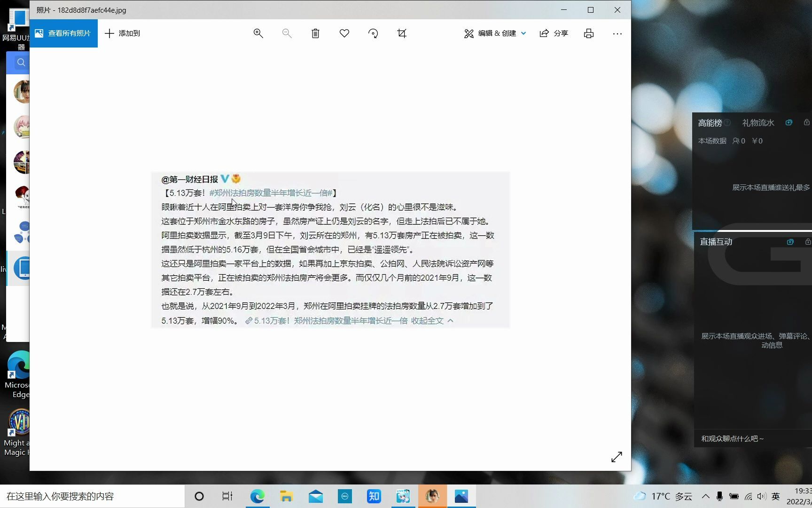Open the volume control tray icon
Image resolution: width=812 pixels, height=508 pixels.
coord(762,496)
